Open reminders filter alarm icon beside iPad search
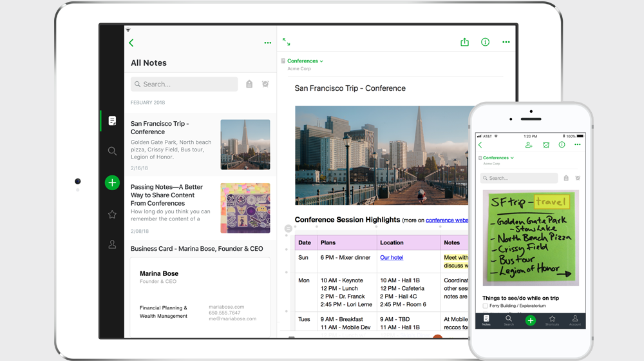Image resolution: width=644 pixels, height=361 pixels. coord(265,84)
